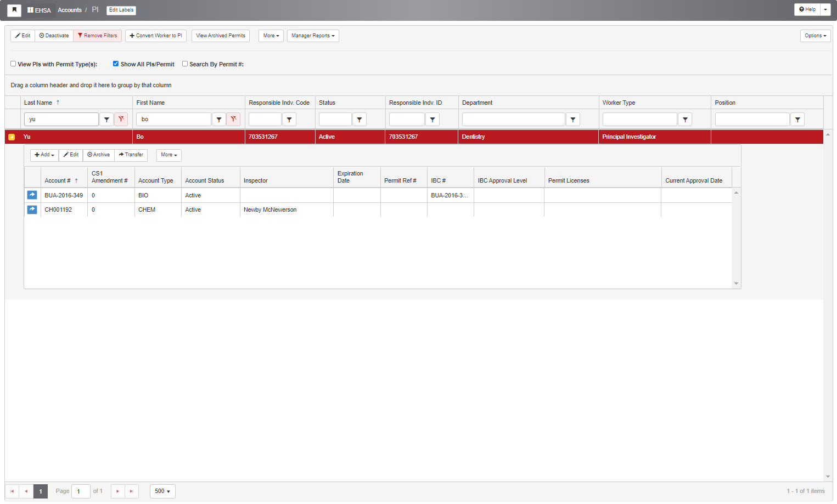Image resolution: width=837 pixels, height=504 pixels.
Task: Uncheck Show All PIs/Permit
Action: [x=116, y=64]
